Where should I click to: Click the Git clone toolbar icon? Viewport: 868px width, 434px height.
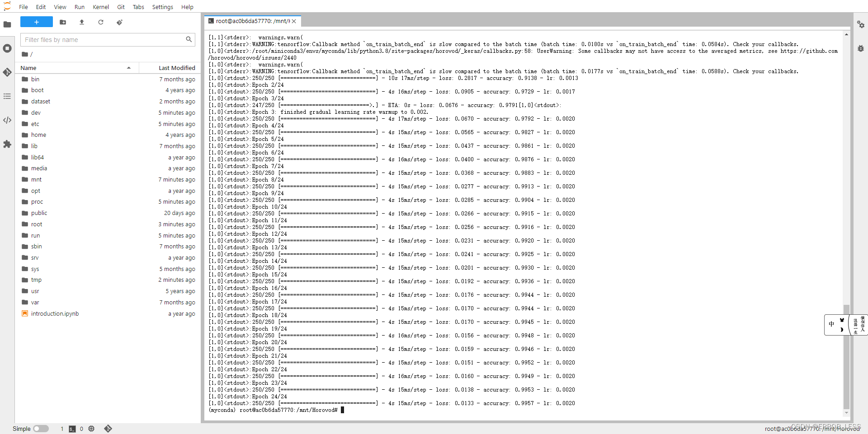click(x=119, y=22)
